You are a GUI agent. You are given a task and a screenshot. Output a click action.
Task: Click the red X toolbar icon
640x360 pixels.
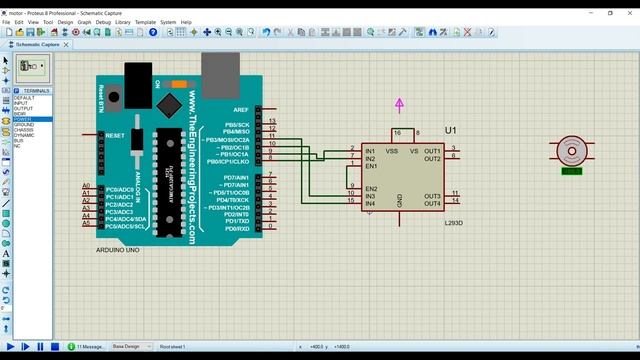click(468, 32)
